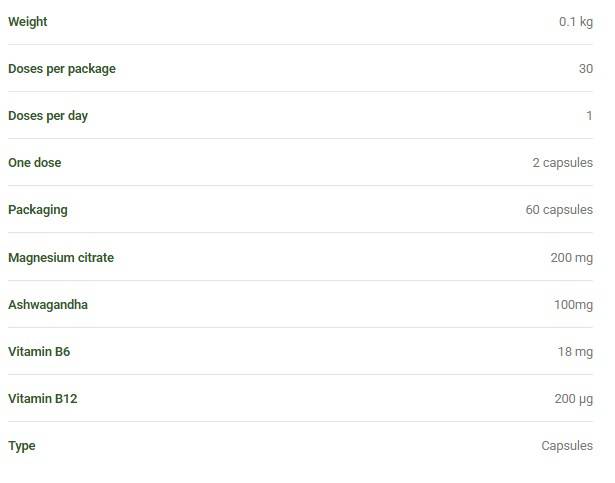Click the Doses per package label
This screenshot has width=615, height=483.
(62, 69)
